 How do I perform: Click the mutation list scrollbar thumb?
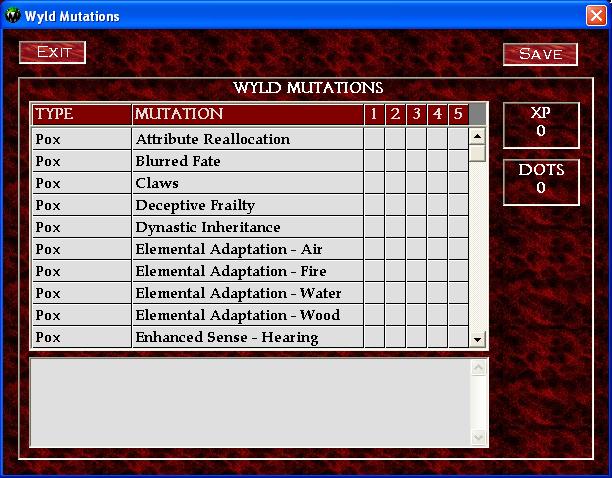point(477,153)
